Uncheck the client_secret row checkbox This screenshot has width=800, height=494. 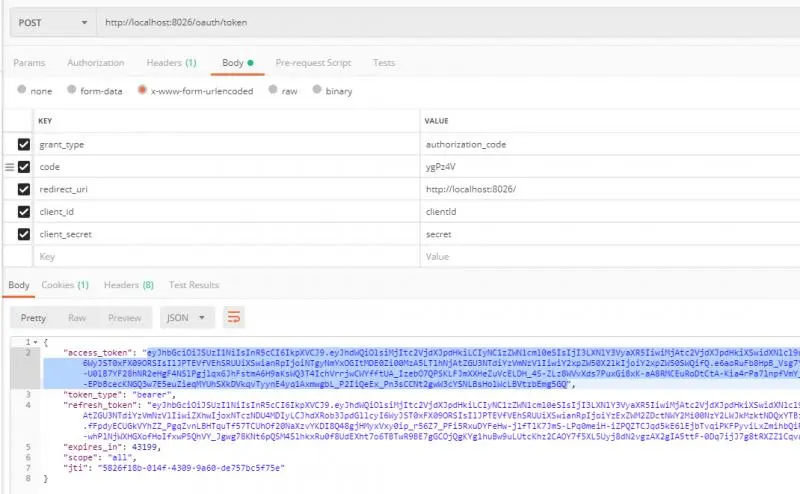(24, 234)
